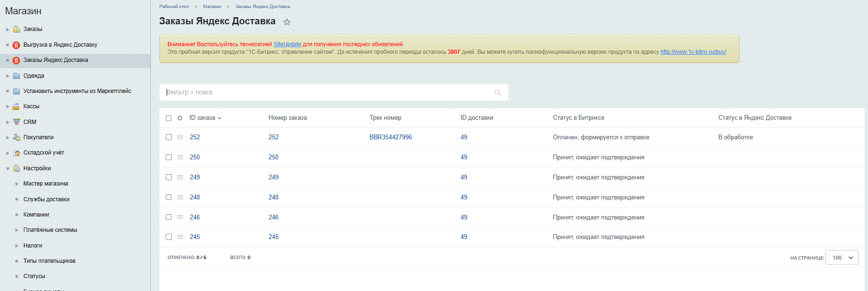Open row actions menu for order 248

click(180, 197)
